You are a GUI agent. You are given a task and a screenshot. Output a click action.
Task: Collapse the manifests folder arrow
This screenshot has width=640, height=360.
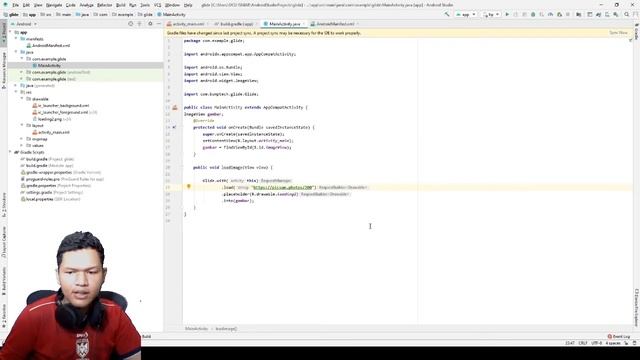[16, 39]
